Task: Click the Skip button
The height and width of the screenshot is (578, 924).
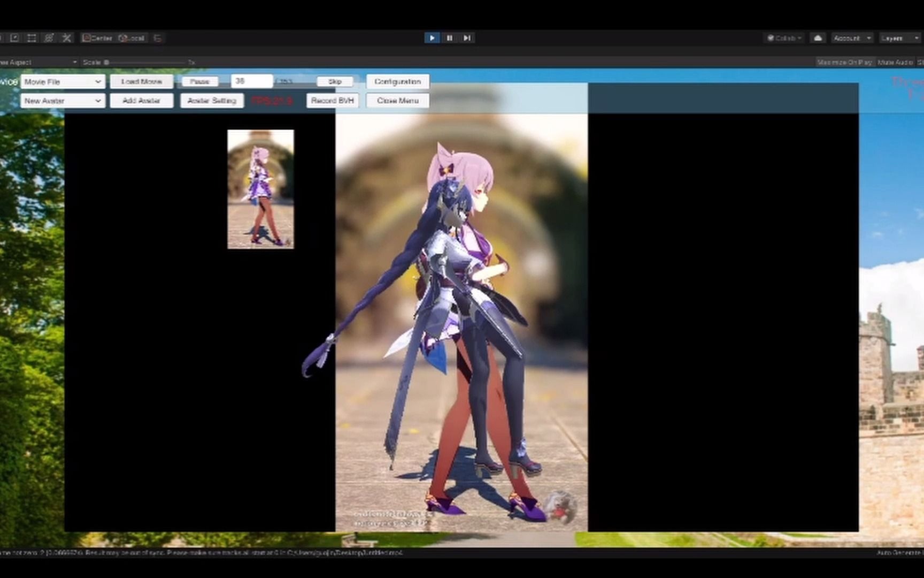Action: 335,81
